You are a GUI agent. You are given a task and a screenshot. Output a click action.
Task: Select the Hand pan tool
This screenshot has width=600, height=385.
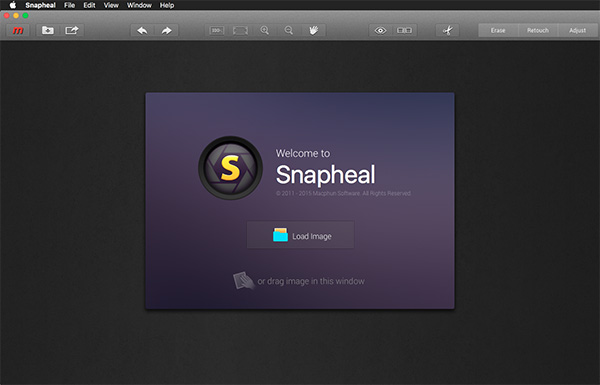tap(313, 30)
